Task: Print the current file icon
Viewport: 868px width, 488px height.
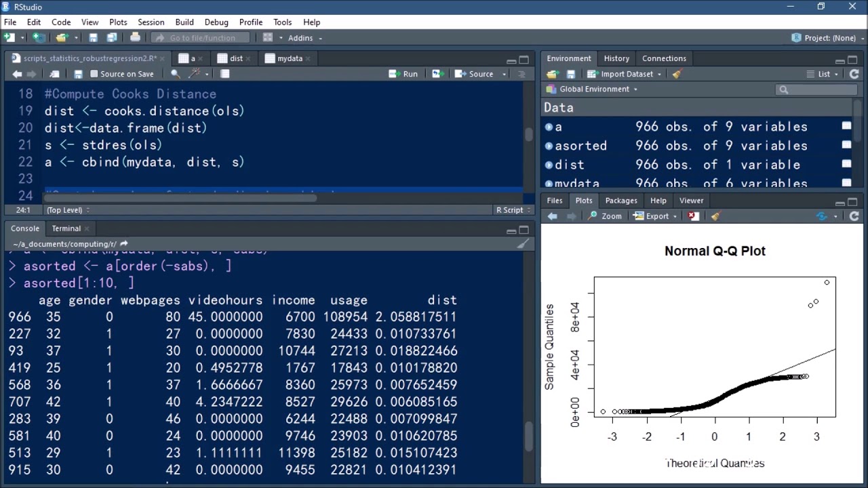Action: point(135,38)
